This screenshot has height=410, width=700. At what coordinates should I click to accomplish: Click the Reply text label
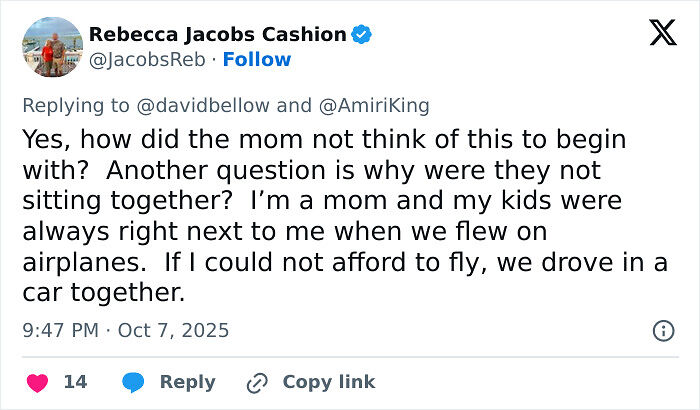pyautogui.click(x=187, y=382)
